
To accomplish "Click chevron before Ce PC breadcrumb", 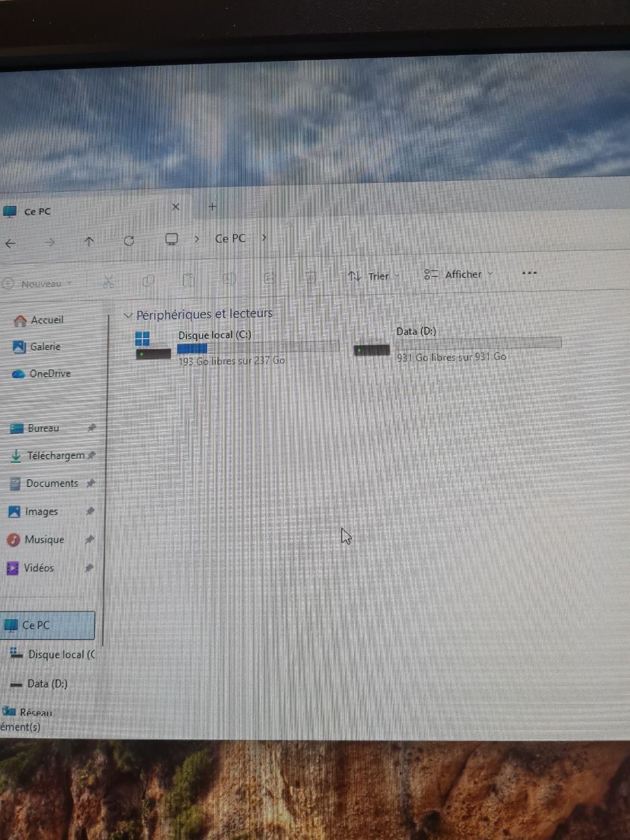I will [x=197, y=239].
